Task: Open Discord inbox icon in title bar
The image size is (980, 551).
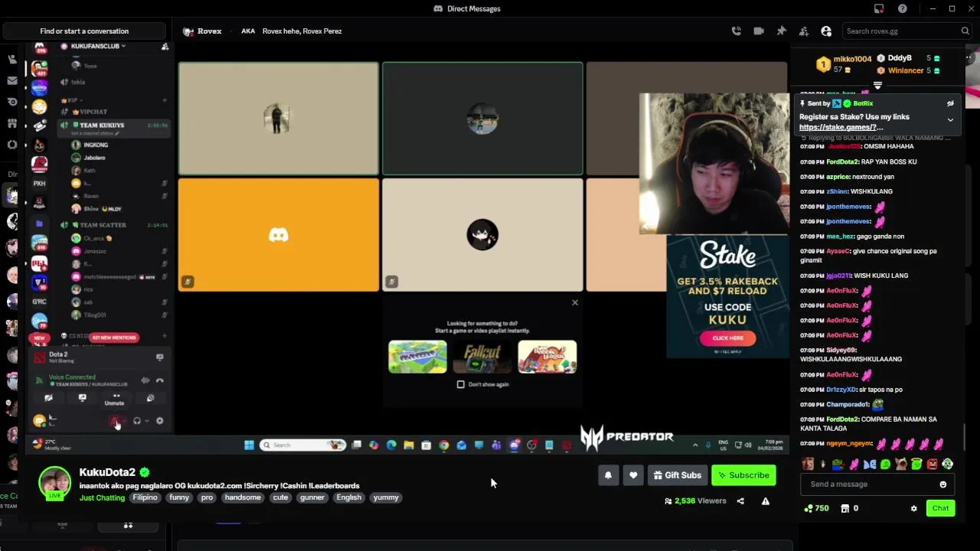Action: tap(879, 8)
